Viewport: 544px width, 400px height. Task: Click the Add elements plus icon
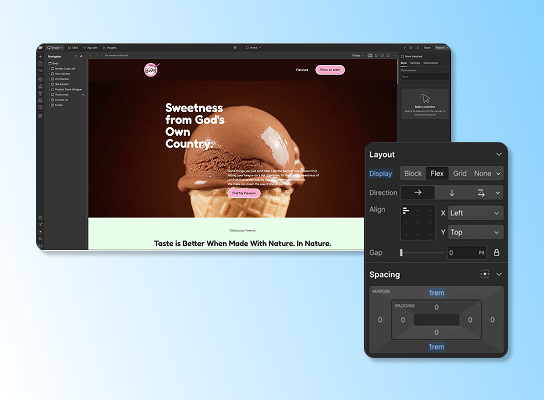(41, 56)
